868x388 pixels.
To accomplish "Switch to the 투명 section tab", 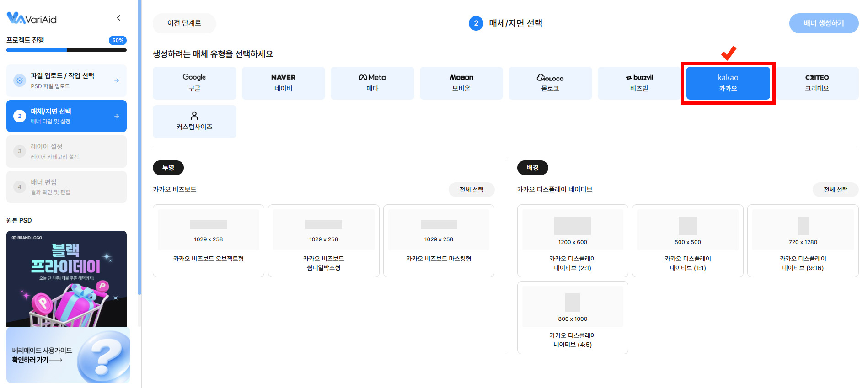I will tap(168, 168).
